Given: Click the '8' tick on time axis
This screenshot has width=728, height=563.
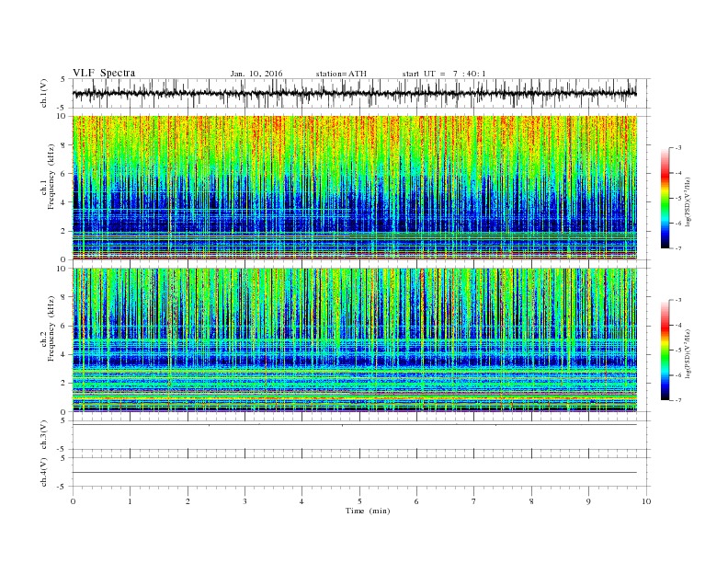Looking at the screenshot, I should tap(531, 501).
